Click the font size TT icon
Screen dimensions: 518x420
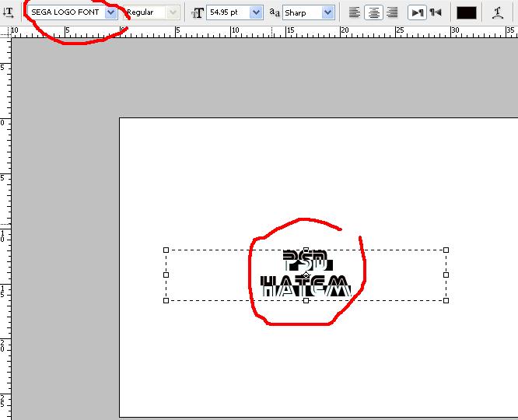click(198, 13)
